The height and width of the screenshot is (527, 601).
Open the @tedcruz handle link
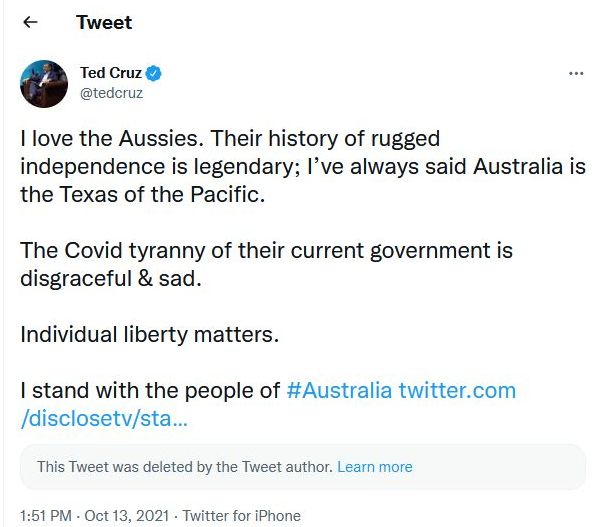pos(113,92)
